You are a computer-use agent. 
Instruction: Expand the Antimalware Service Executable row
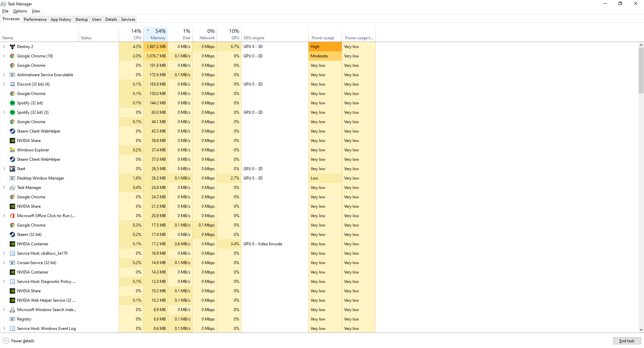tap(4, 75)
